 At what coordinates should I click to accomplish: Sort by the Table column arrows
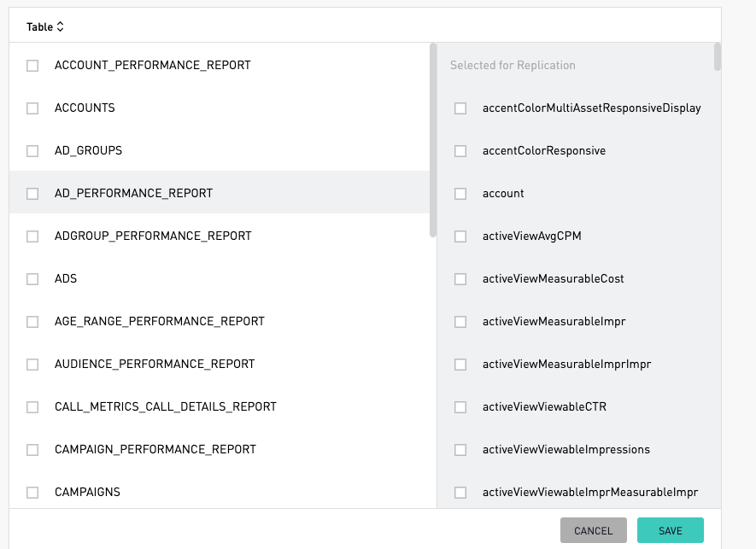tap(61, 26)
